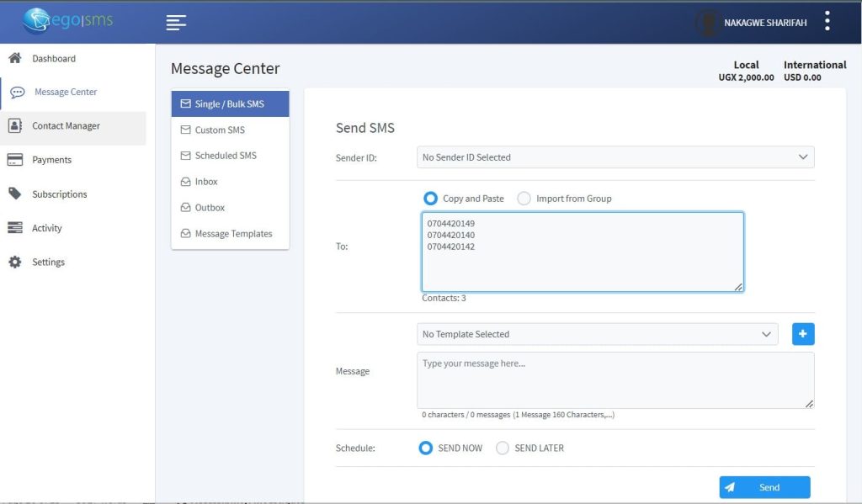The image size is (862, 504).
Task: Click the Settings gear icon
Action: tap(14, 263)
